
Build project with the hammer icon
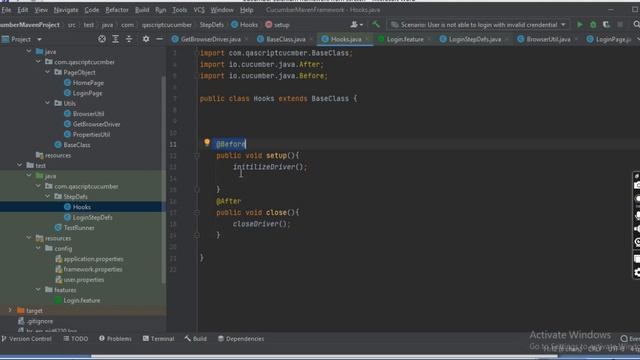click(x=376, y=24)
